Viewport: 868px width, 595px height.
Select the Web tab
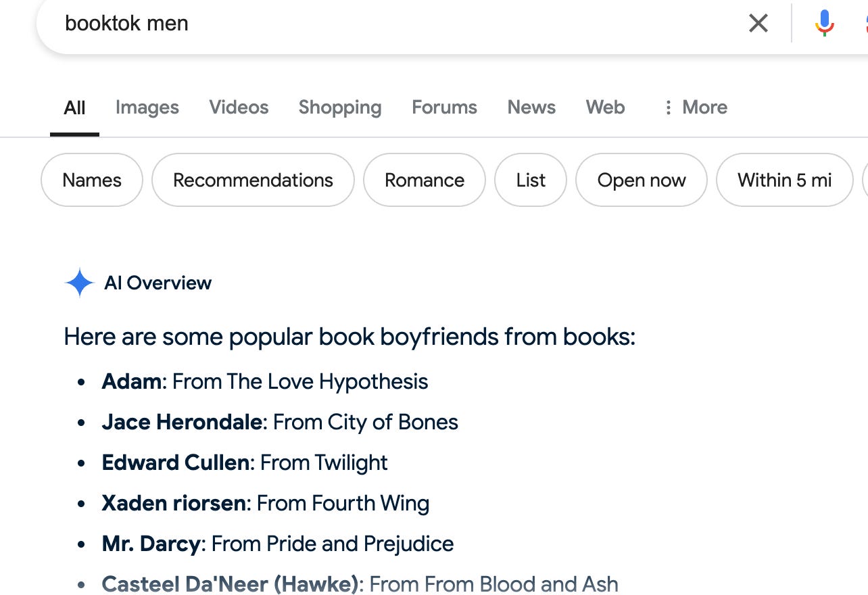click(605, 108)
